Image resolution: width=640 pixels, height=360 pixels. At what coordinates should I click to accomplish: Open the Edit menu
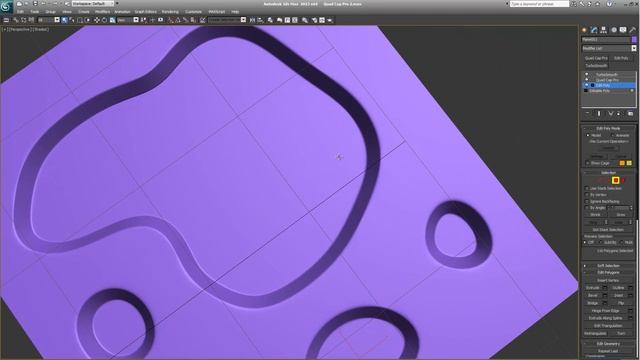(x=20, y=12)
